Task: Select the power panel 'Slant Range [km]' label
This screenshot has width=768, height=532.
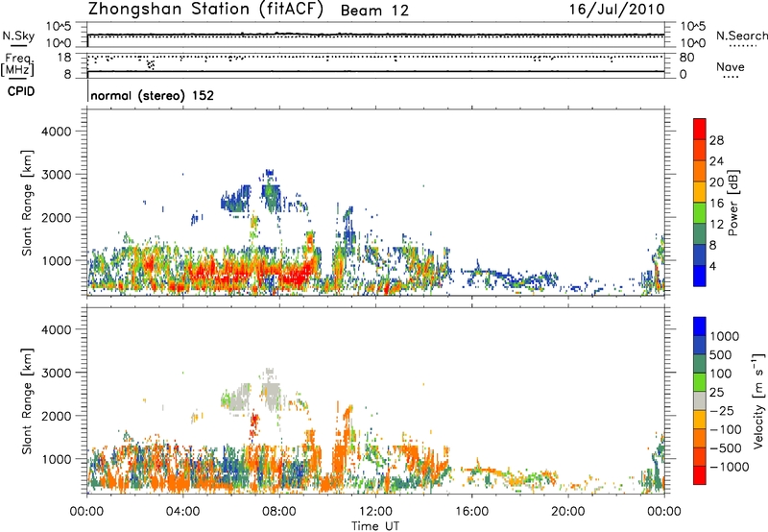Action: 27,203
